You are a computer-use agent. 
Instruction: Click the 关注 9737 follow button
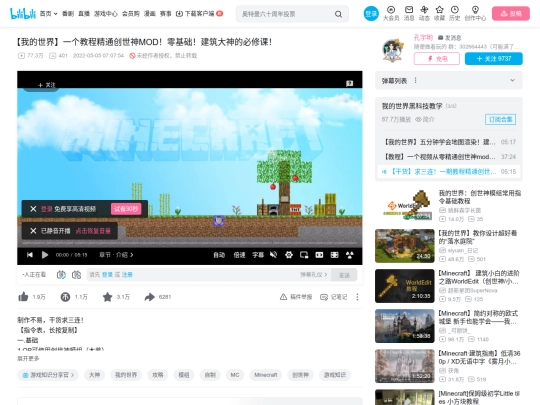494,59
